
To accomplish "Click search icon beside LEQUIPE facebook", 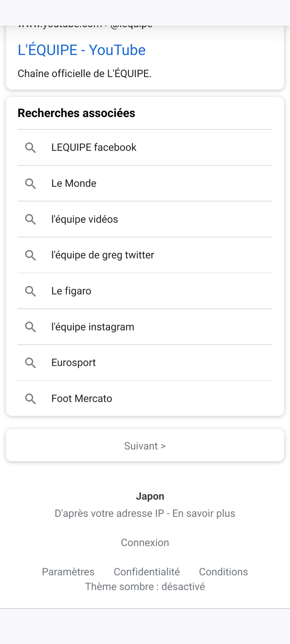I will click(31, 148).
